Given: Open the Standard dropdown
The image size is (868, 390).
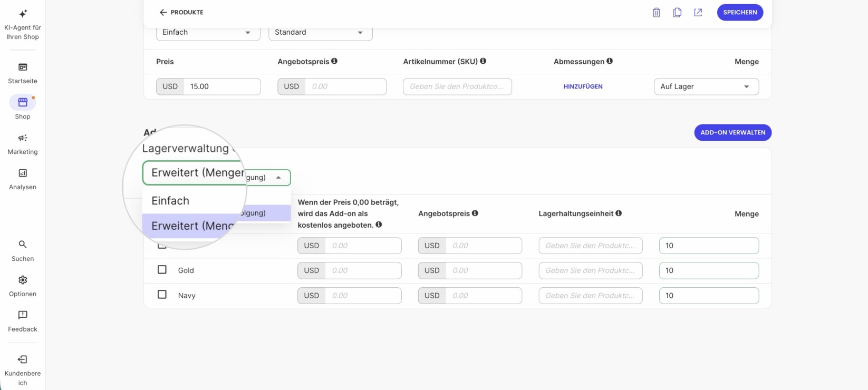Looking at the screenshot, I should 321,32.
